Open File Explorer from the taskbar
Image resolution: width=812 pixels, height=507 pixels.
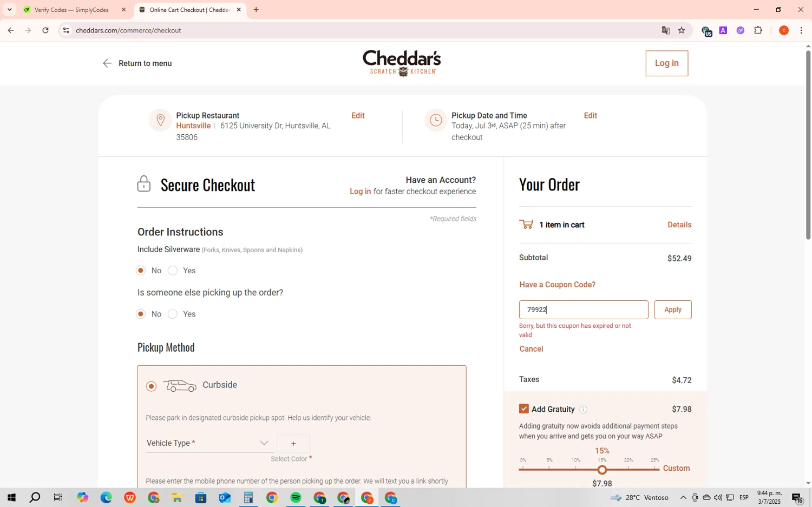click(x=177, y=498)
